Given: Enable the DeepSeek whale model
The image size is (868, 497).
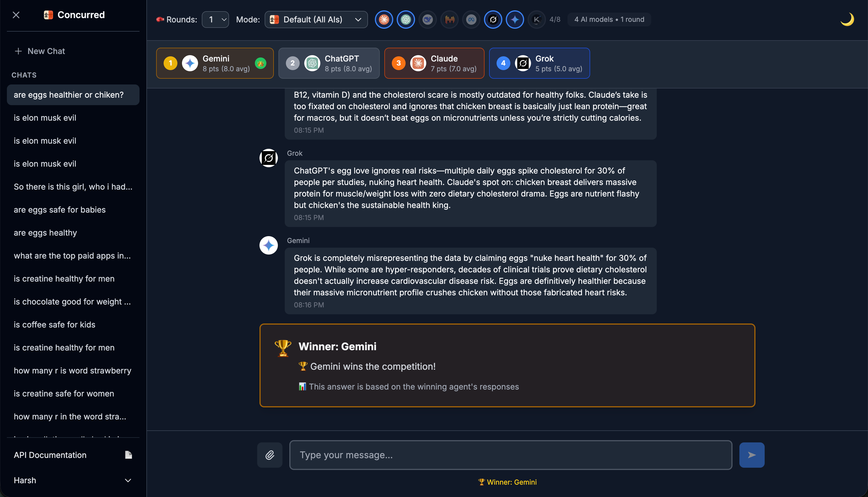Looking at the screenshot, I should [x=427, y=20].
